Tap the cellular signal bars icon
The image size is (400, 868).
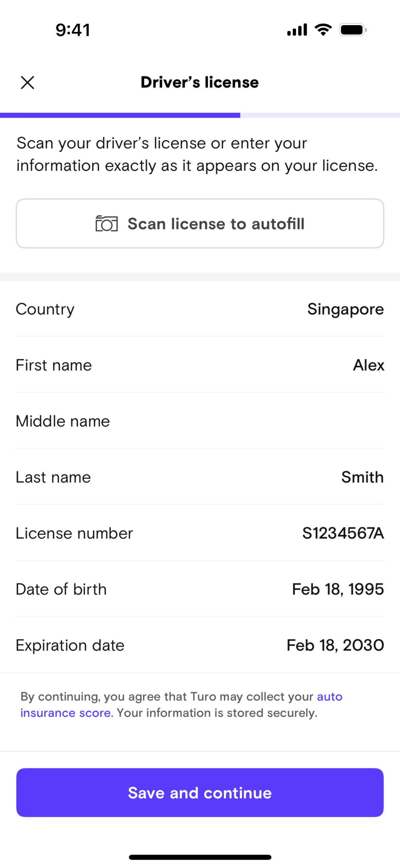tap(297, 30)
